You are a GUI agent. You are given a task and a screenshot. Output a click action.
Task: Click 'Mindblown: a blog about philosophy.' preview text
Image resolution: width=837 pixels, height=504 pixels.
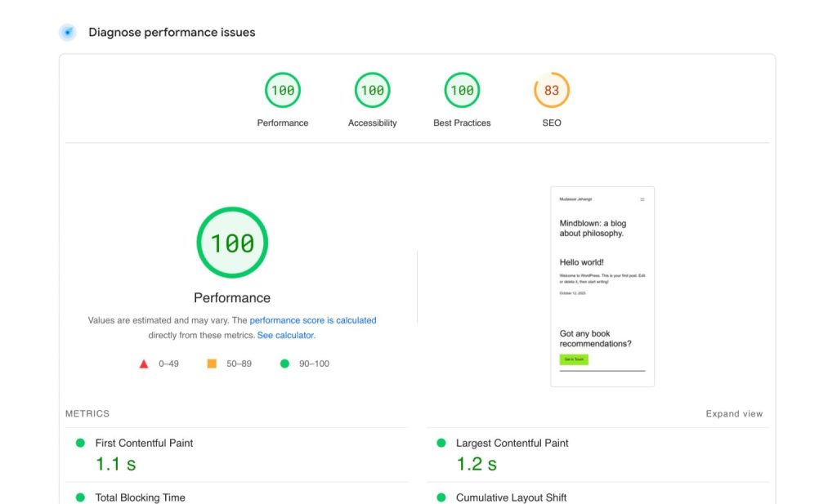point(593,228)
